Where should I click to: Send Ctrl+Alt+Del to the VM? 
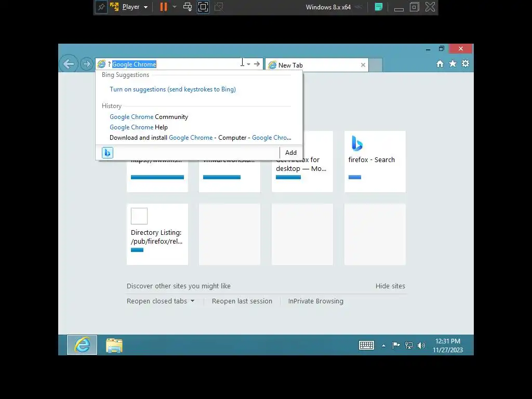click(187, 7)
